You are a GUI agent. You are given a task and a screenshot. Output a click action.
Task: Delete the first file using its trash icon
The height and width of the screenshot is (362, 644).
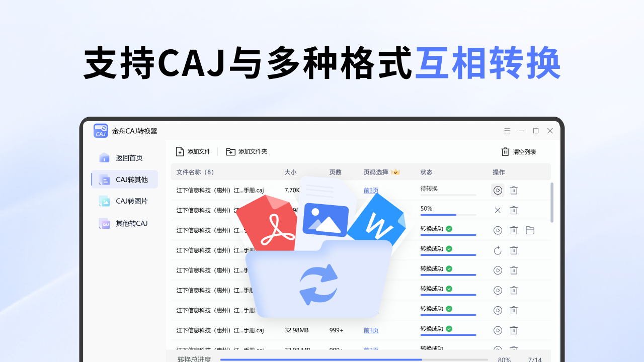click(514, 190)
